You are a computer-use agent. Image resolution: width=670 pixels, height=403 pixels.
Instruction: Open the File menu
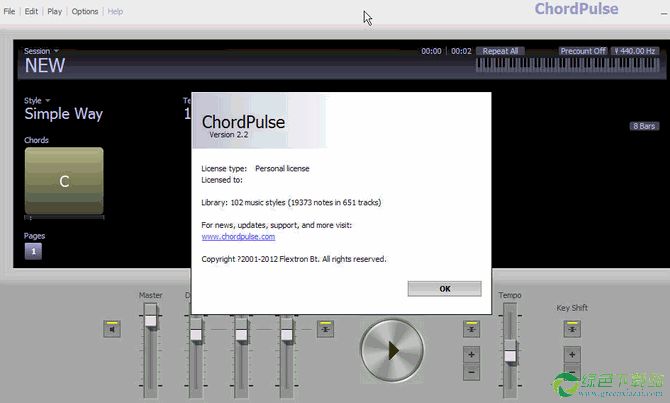9,12
